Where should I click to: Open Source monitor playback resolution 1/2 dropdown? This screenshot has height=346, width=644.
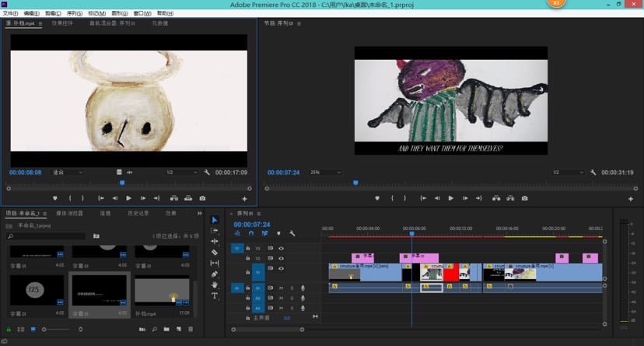coord(181,173)
